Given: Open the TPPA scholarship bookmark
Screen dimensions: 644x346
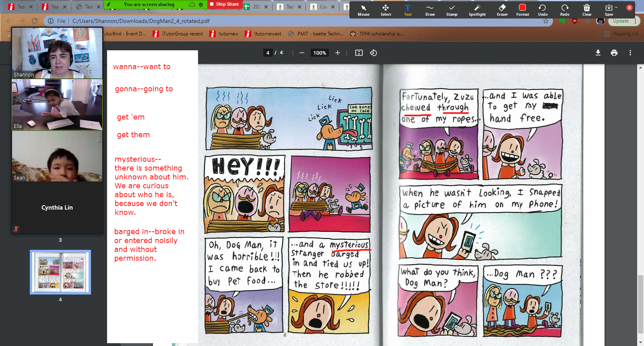Looking at the screenshot, I should pos(376,34).
